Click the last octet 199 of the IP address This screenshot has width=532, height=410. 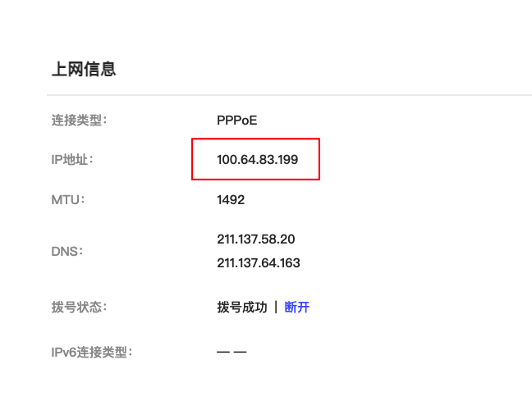(287, 159)
